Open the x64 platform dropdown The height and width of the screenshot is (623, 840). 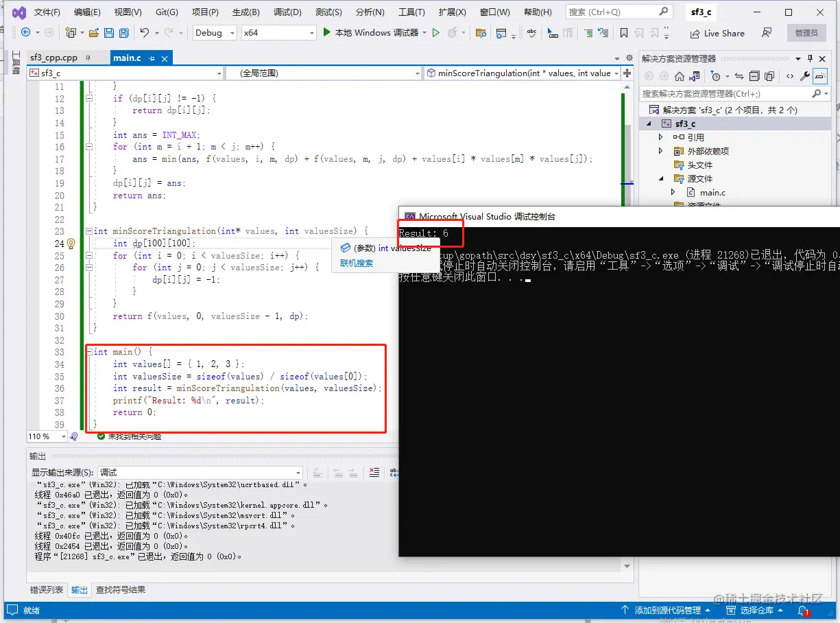coord(280,32)
